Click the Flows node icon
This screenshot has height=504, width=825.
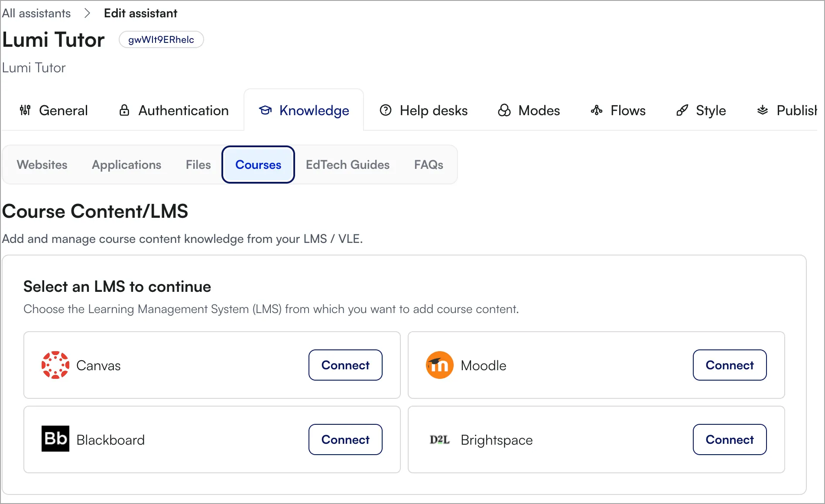[x=597, y=110]
